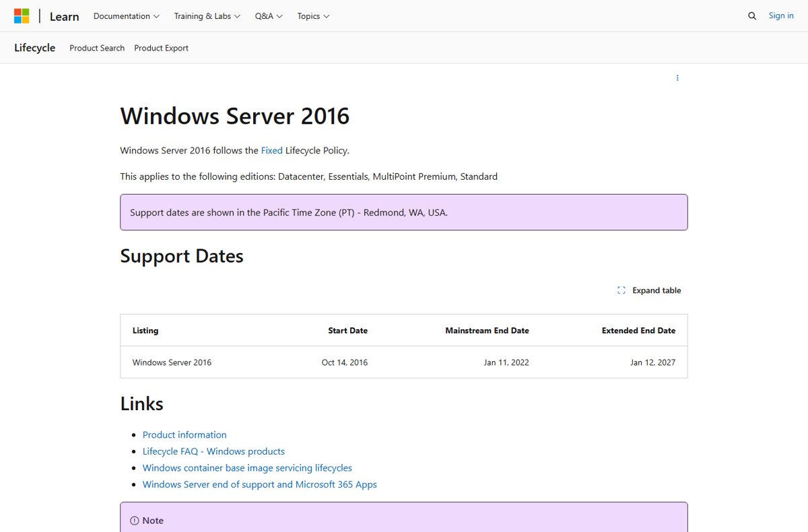This screenshot has height=532, width=808.
Task: Click the Pacific Time Zone notice text
Action: pos(289,212)
